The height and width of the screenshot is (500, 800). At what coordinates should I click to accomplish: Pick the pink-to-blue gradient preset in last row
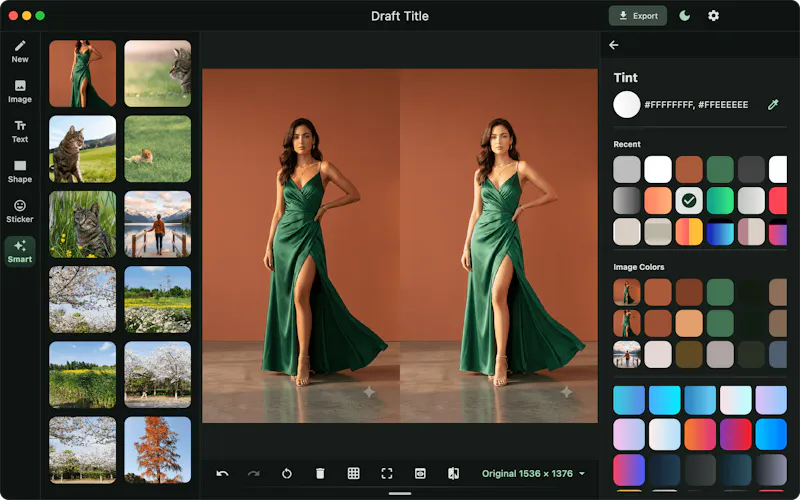point(629,470)
